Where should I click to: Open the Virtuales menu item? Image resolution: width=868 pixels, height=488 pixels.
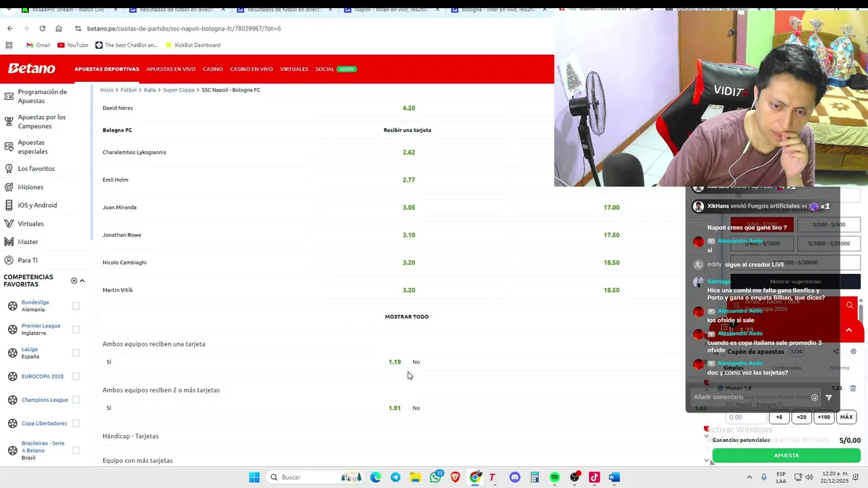(x=294, y=69)
